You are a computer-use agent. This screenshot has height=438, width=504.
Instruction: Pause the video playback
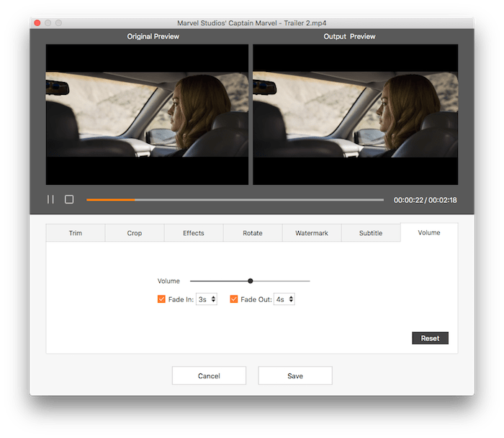(x=50, y=200)
